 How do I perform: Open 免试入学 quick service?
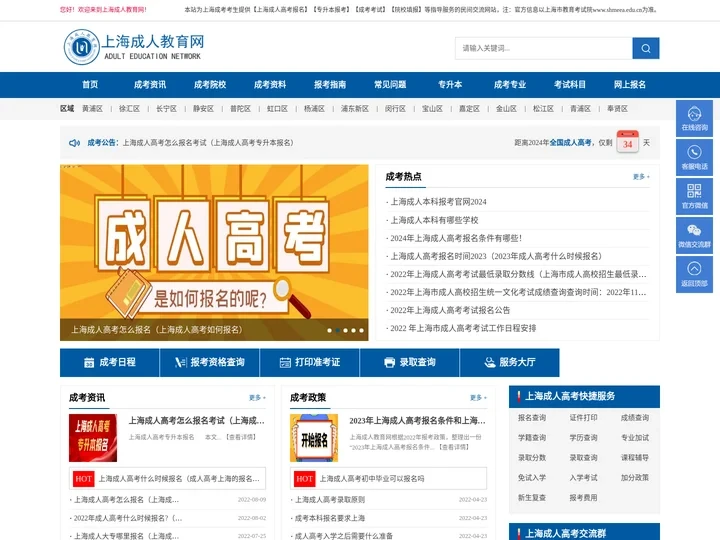pyautogui.click(x=532, y=478)
